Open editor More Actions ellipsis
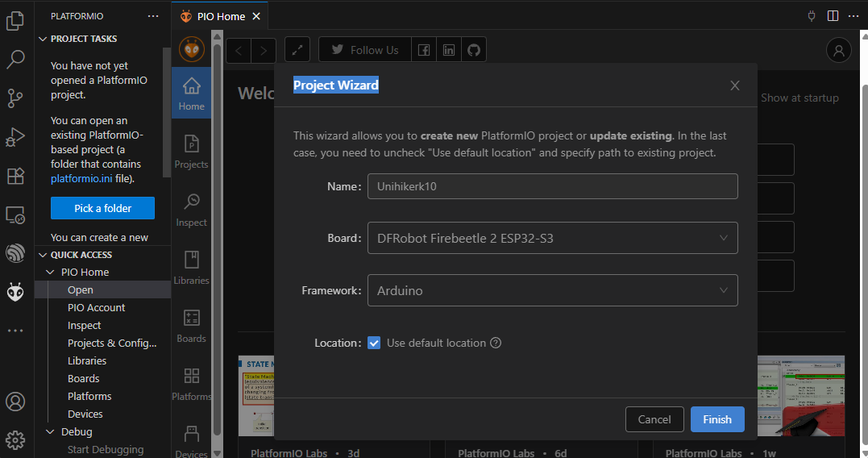The image size is (868, 458). click(853, 15)
